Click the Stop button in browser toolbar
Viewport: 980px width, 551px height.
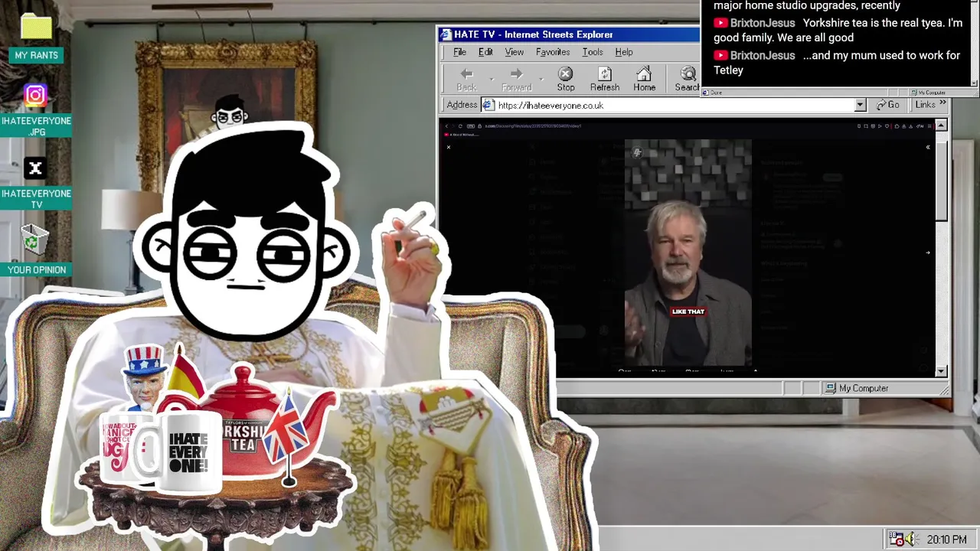566,79
